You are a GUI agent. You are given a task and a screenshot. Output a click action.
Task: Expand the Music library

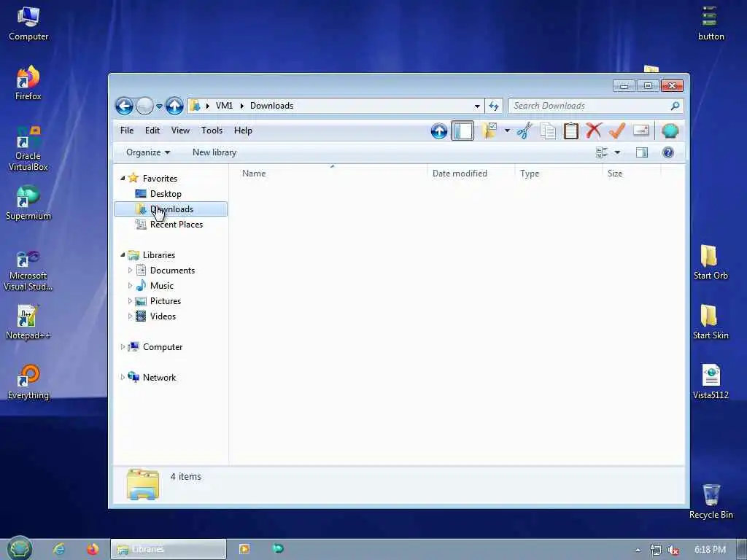pyautogui.click(x=130, y=286)
